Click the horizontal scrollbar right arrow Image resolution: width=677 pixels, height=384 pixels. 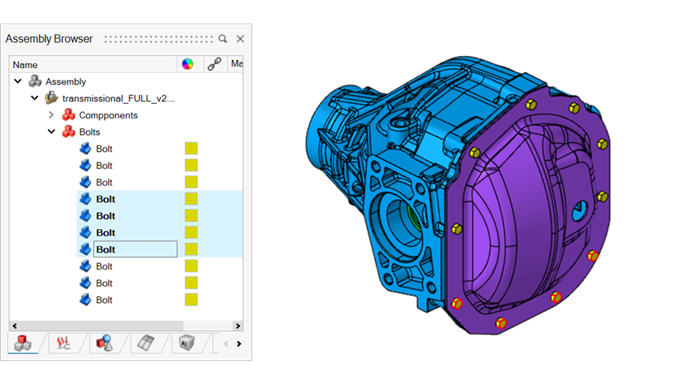tap(238, 326)
